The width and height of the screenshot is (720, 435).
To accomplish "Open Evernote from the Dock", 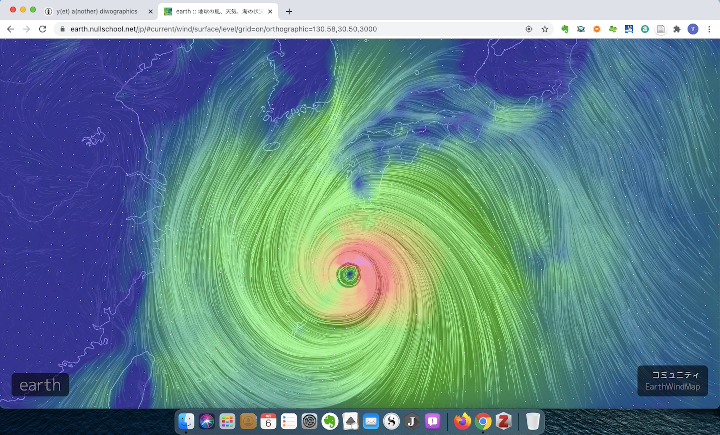I will click(x=330, y=421).
